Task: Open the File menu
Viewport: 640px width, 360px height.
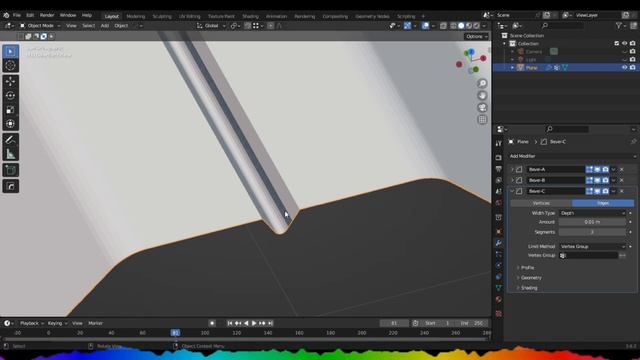Action: 17,15
